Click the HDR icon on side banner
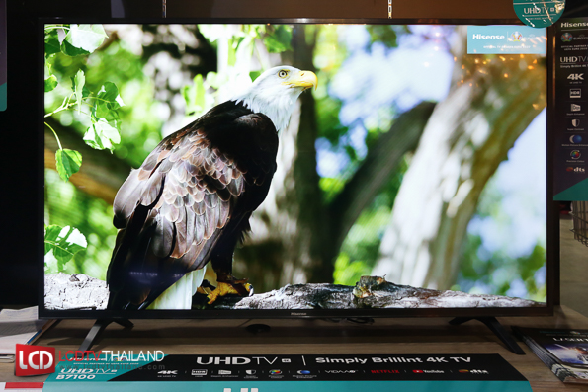588x392 pixels. pos(575,93)
